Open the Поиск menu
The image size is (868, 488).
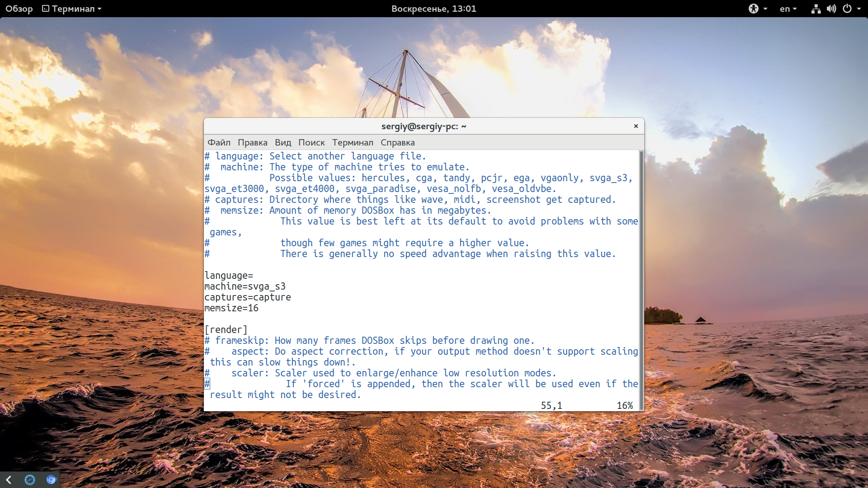tap(311, 142)
